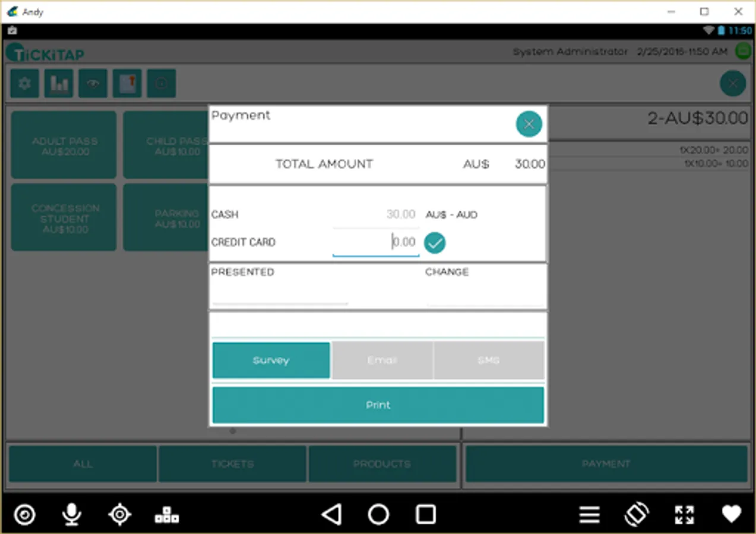Switch to the PRODUCTS category tab
Screen dimensions: 756x534
pyautogui.click(x=382, y=464)
